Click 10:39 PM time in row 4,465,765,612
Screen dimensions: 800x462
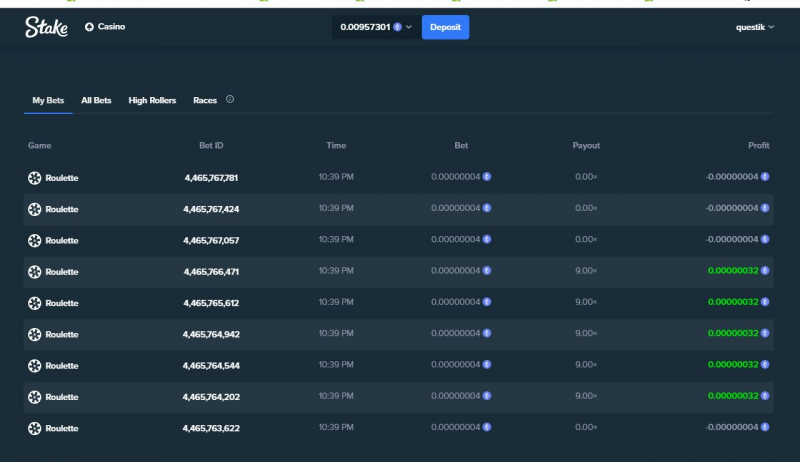pos(336,302)
